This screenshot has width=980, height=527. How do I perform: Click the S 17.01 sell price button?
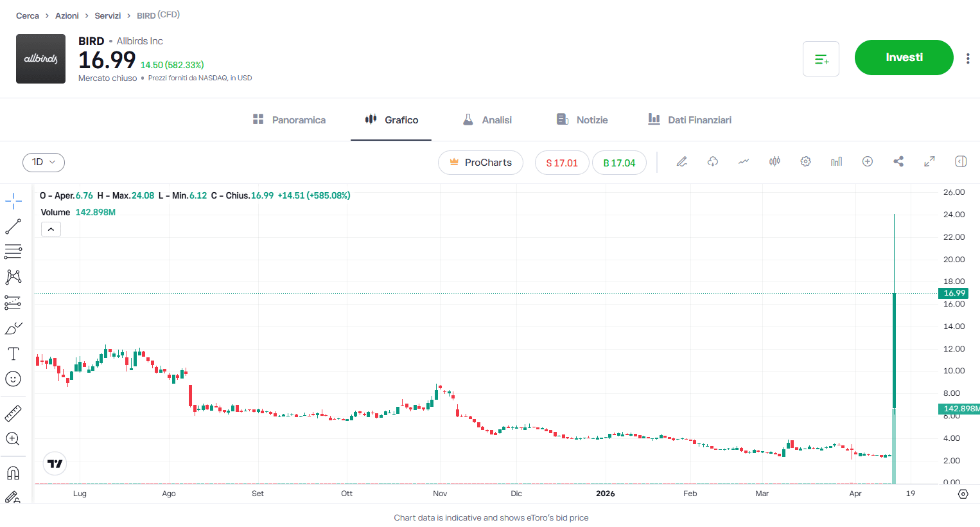pos(562,163)
